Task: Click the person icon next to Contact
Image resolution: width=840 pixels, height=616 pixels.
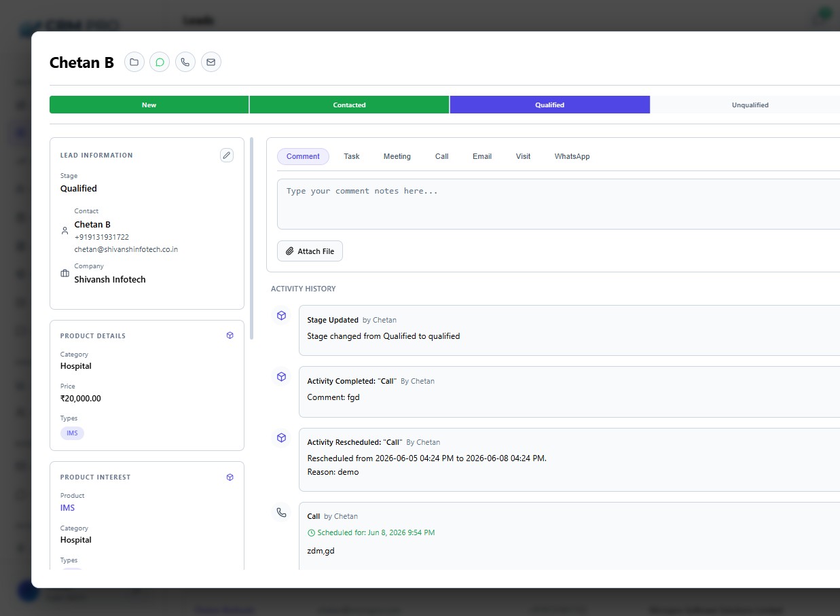Action: [x=65, y=231]
